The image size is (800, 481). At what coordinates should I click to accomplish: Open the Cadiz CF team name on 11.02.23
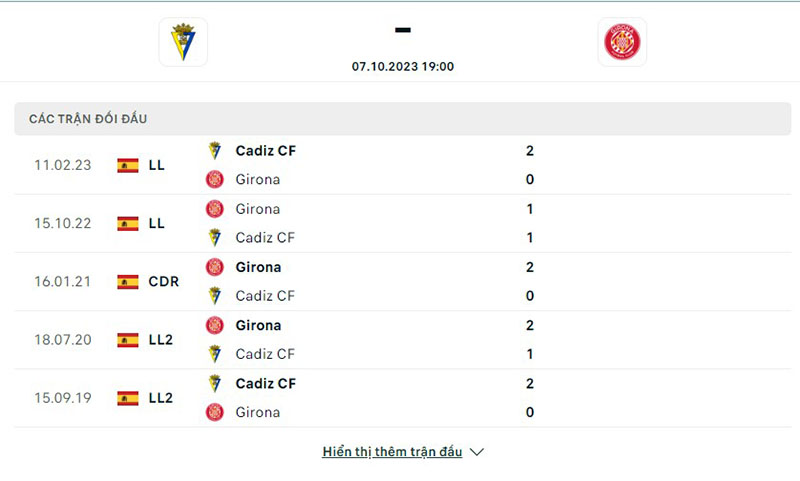click(x=266, y=151)
